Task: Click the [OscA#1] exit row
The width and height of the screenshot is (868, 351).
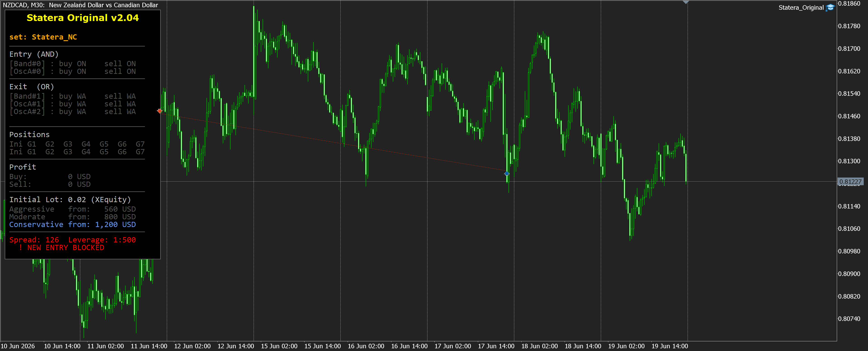Action: [x=72, y=104]
